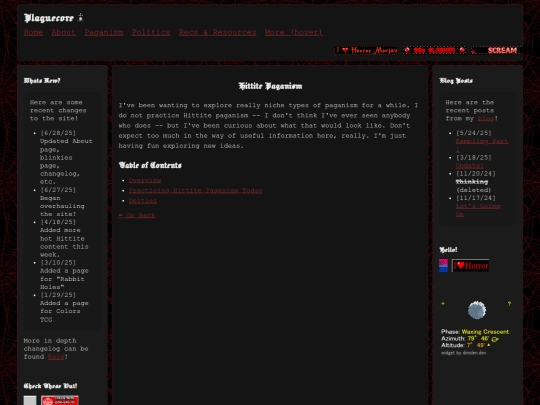Viewport: 540px width, 405px height.
Task: Click the moon phase image in widget
Action: pos(477,310)
